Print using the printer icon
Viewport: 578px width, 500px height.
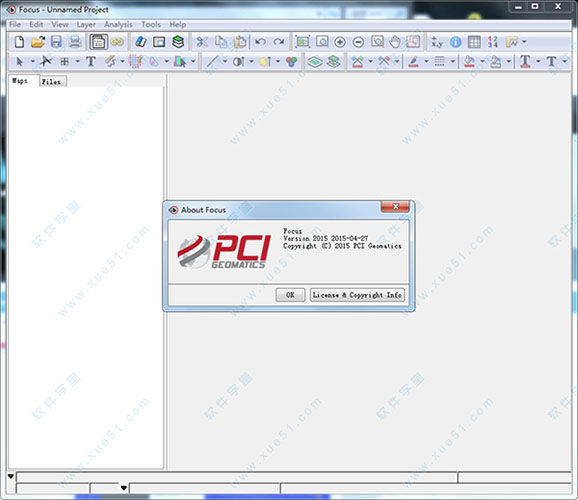75,42
